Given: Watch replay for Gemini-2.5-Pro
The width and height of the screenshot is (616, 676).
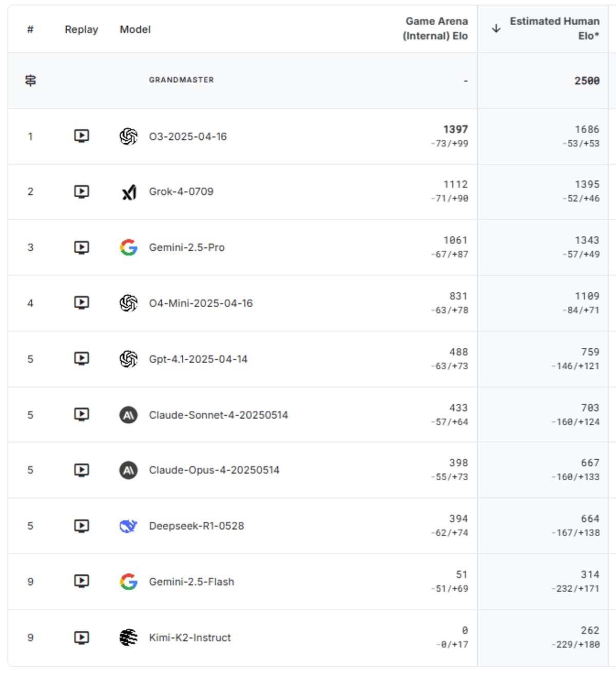Looking at the screenshot, I should pyautogui.click(x=81, y=248).
